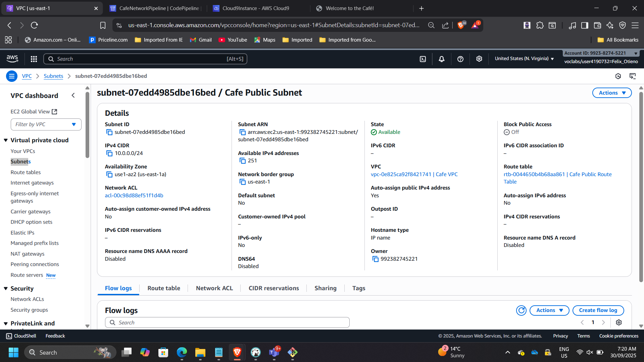The height and width of the screenshot is (362, 644).
Task: Copy the Owner account ID value
Action: [x=375, y=259]
